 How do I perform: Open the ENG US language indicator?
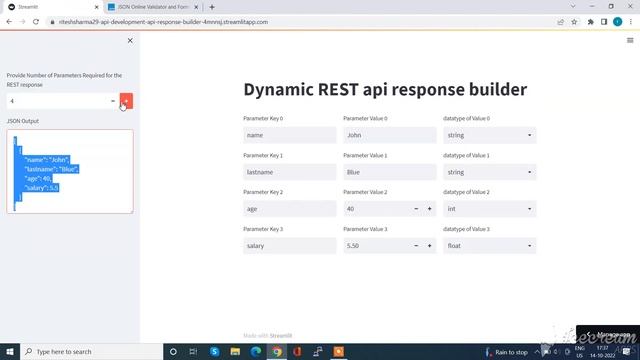pos(580,352)
